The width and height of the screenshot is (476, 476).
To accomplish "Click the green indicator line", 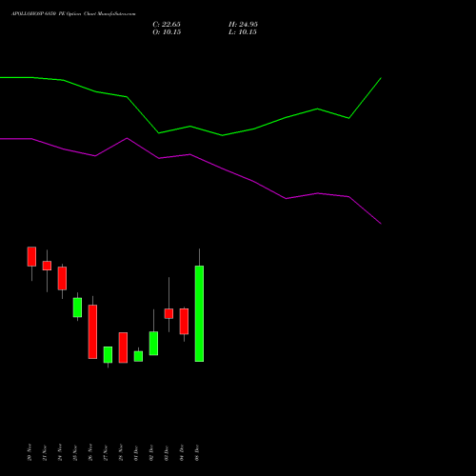I will click(x=190, y=127).
